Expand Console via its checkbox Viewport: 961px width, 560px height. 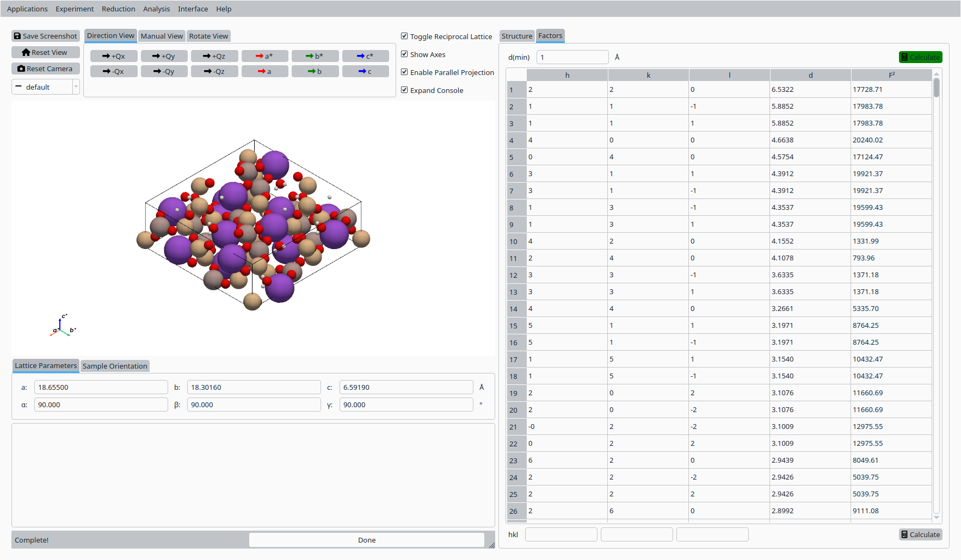click(404, 89)
